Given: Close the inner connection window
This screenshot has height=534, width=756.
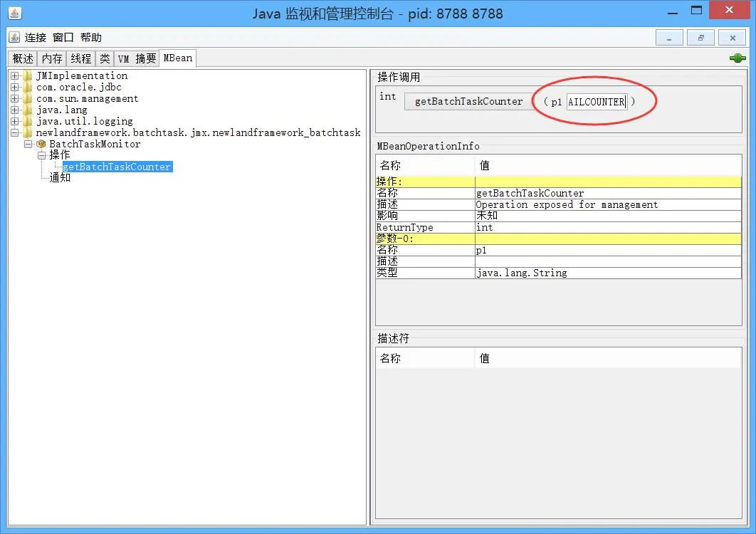Looking at the screenshot, I should 733,38.
